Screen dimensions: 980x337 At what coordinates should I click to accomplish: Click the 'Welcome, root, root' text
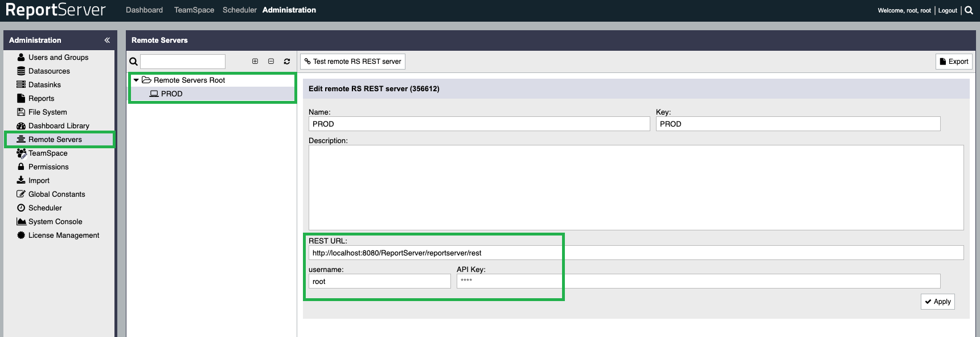(904, 10)
